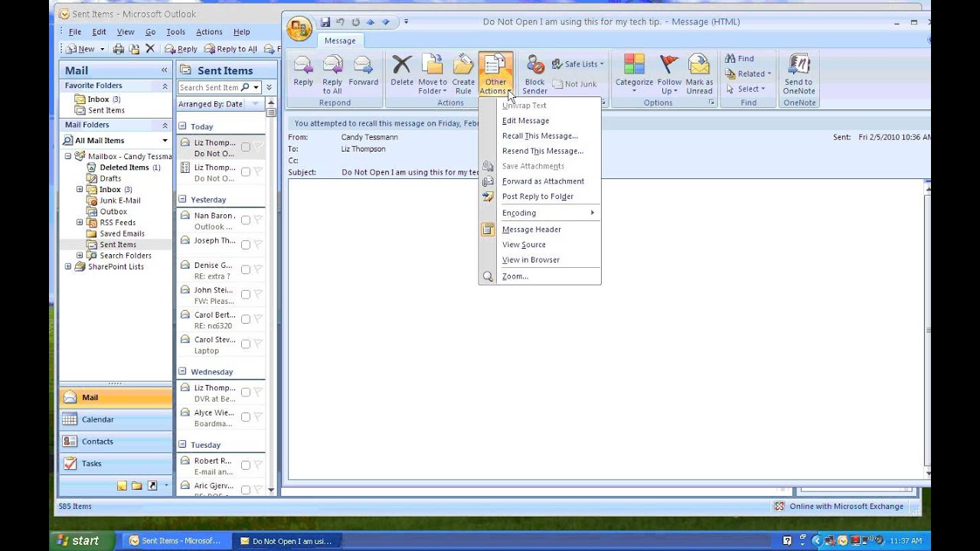Expand the SharePoint Lists node

point(68,266)
